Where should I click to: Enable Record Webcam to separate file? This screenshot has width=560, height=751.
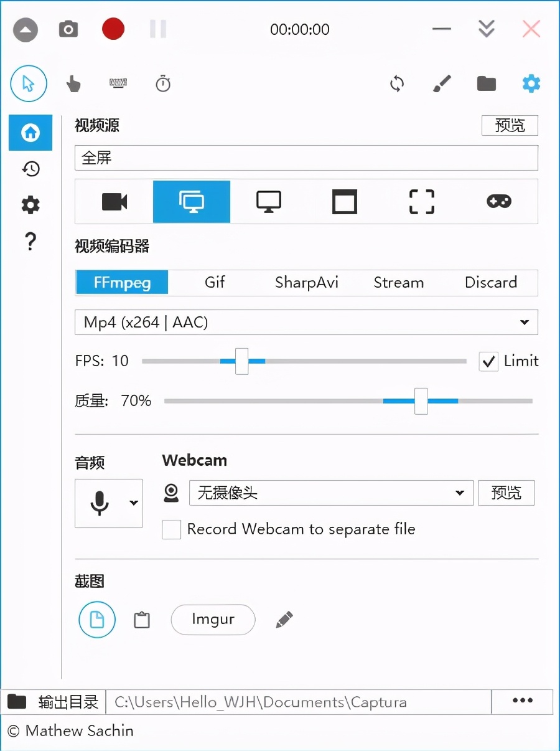tap(171, 529)
